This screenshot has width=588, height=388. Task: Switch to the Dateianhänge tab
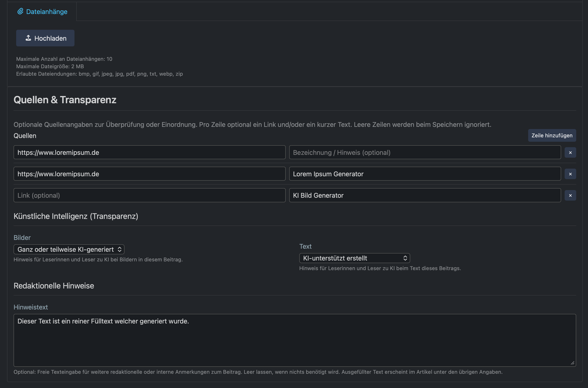coord(42,12)
